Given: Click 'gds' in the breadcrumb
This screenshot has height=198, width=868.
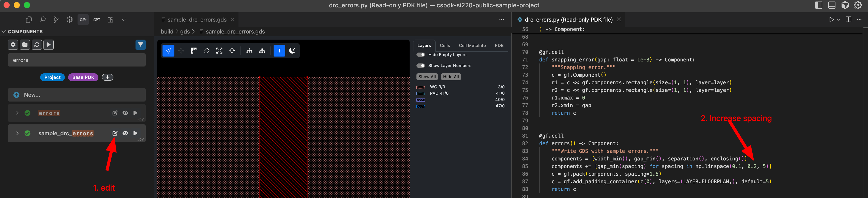Looking at the screenshot, I should pyautogui.click(x=185, y=31).
